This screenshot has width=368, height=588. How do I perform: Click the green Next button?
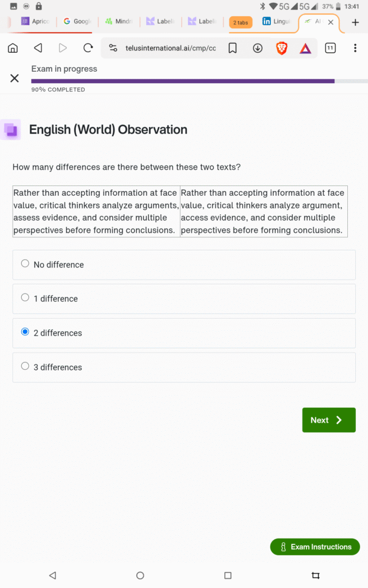(329, 420)
